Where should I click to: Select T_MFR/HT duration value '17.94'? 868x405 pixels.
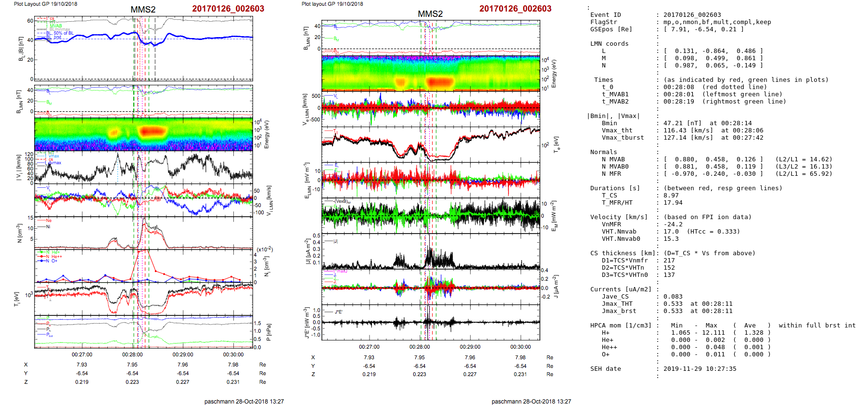(x=673, y=203)
